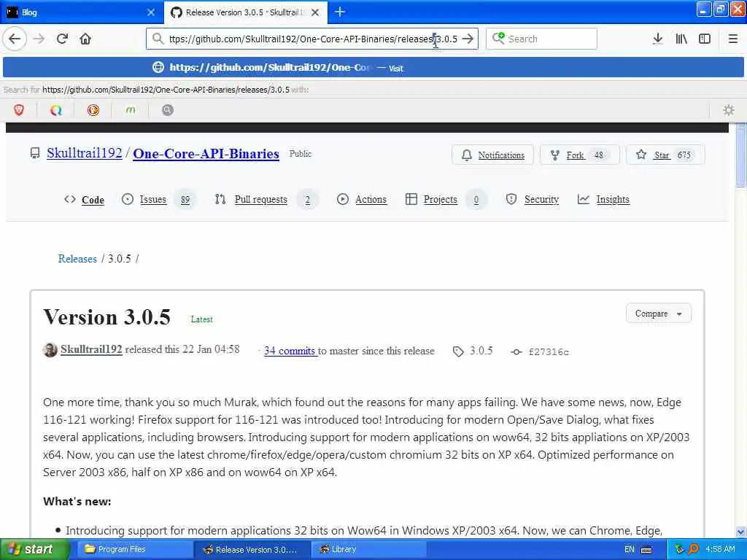Click the Notifications button

[x=492, y=155]
